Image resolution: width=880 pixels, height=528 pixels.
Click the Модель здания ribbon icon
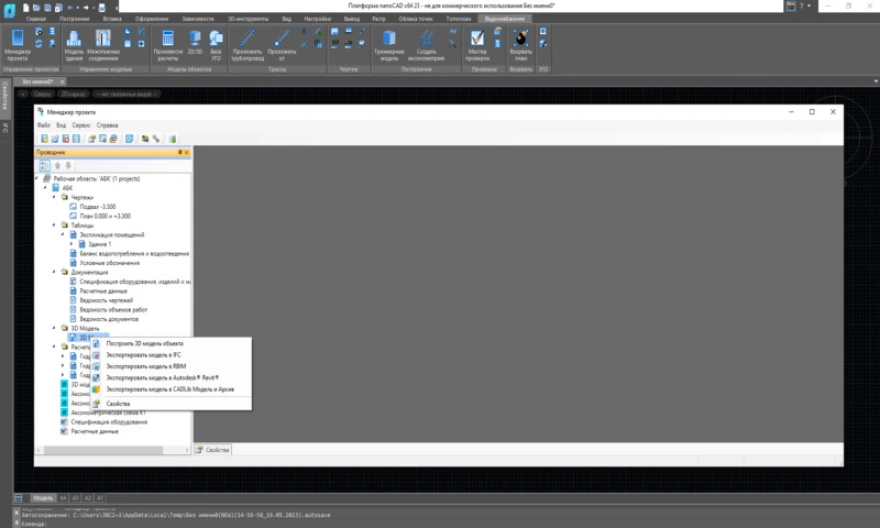click(x=74, y=43)
